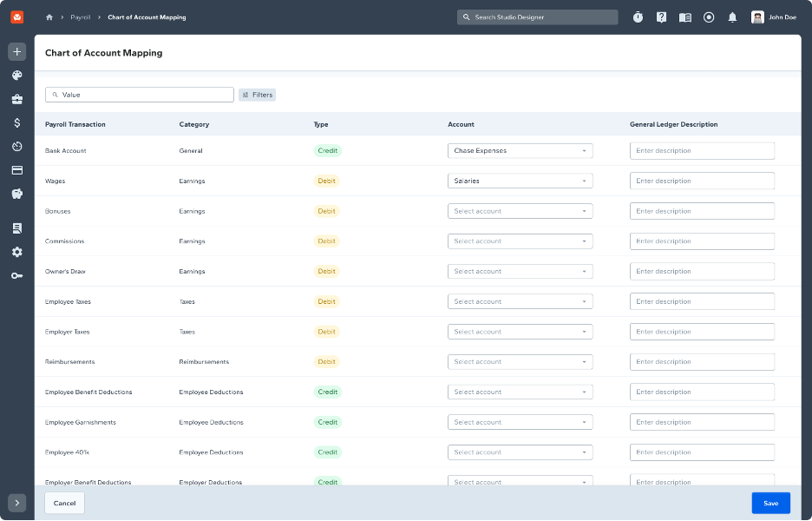Click the Employer Taxes row label
Image resolution: width=812 pixels, height=521 pixels.
point(68,332)
